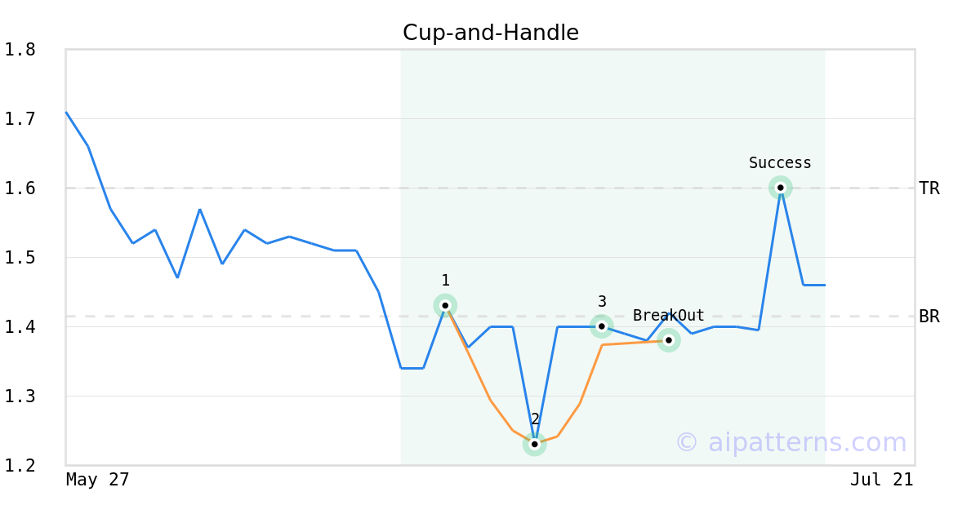Click the 1.8 y-axis label
The height and width of the screenshot is (514, 980).
coord(20,50)
